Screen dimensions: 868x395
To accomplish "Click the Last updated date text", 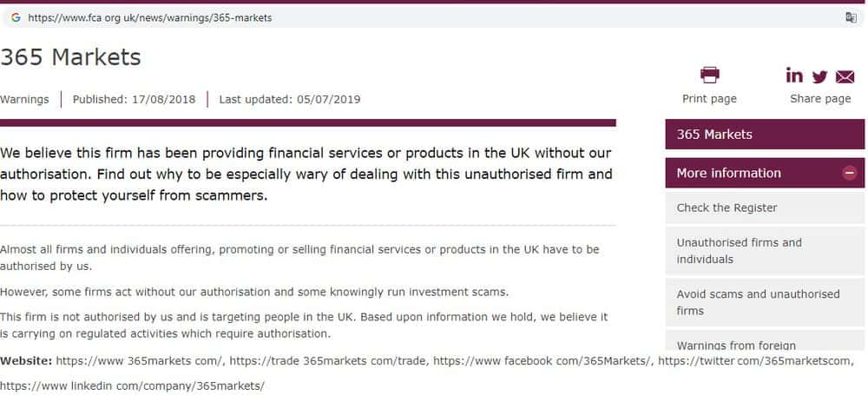I will [289, 99].
